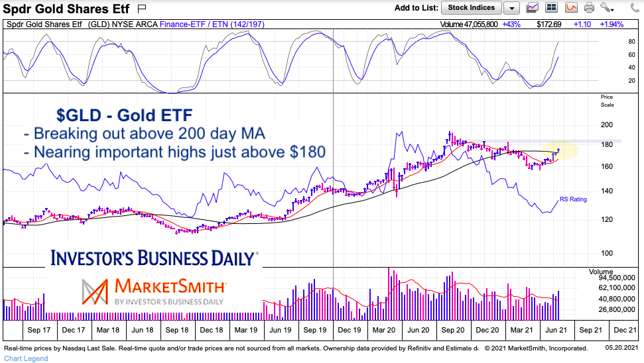
Task: Click the orange curve pattern icon
Action: point(571,7)
